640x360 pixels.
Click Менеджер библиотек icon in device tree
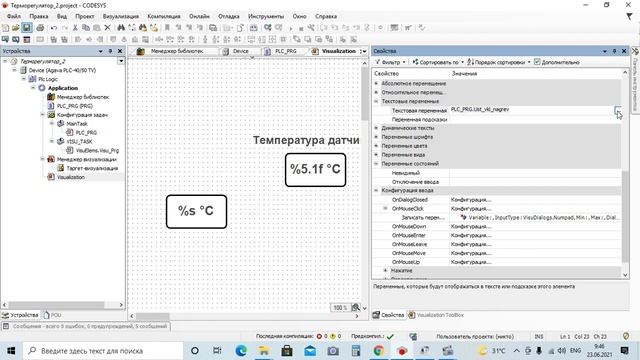[51, 97]
